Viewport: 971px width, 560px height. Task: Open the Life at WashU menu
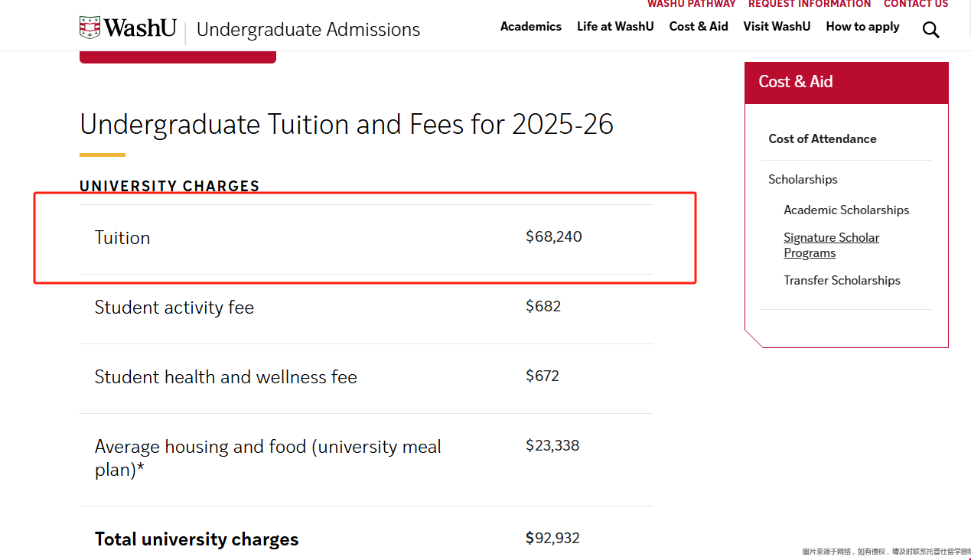pyautogui.click(x=615, y=27)
